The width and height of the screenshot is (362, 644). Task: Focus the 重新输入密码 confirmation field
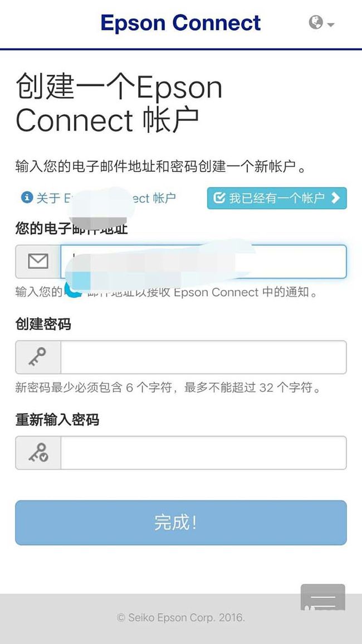pyautogui.click(x=204, y=453)
